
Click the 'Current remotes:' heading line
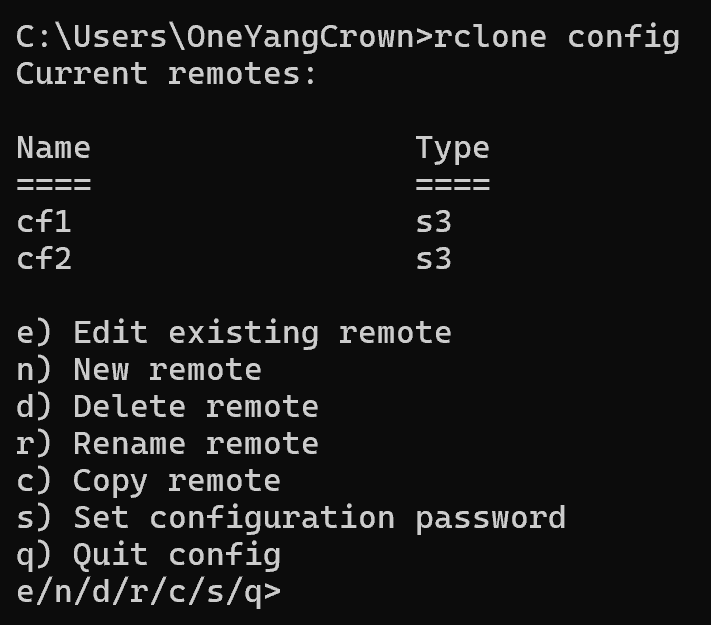coord(166,74)
